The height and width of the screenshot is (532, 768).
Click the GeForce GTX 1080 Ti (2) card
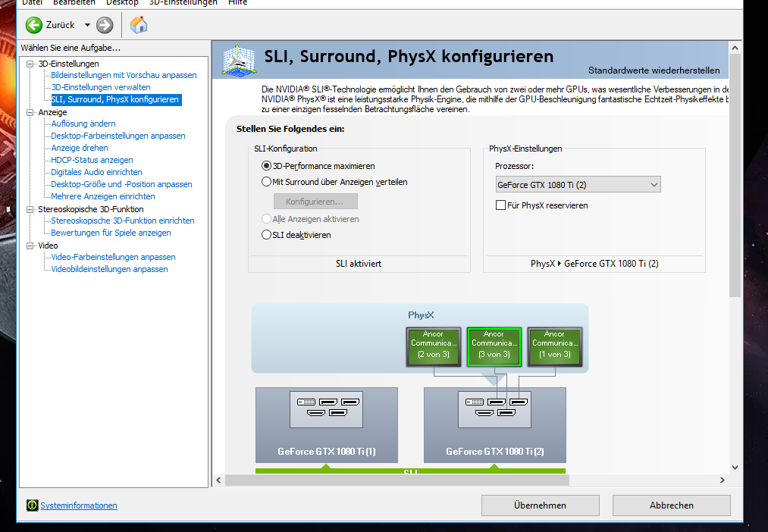pyautogui.click(x=495, y=425)
